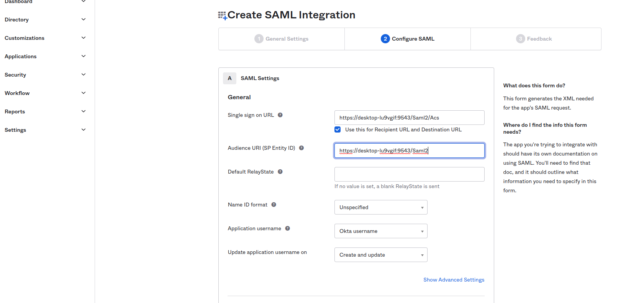The image size is (644, 303).
Task: Expand the Workflow sidebar chevron
Action: (x=84, y=93)
